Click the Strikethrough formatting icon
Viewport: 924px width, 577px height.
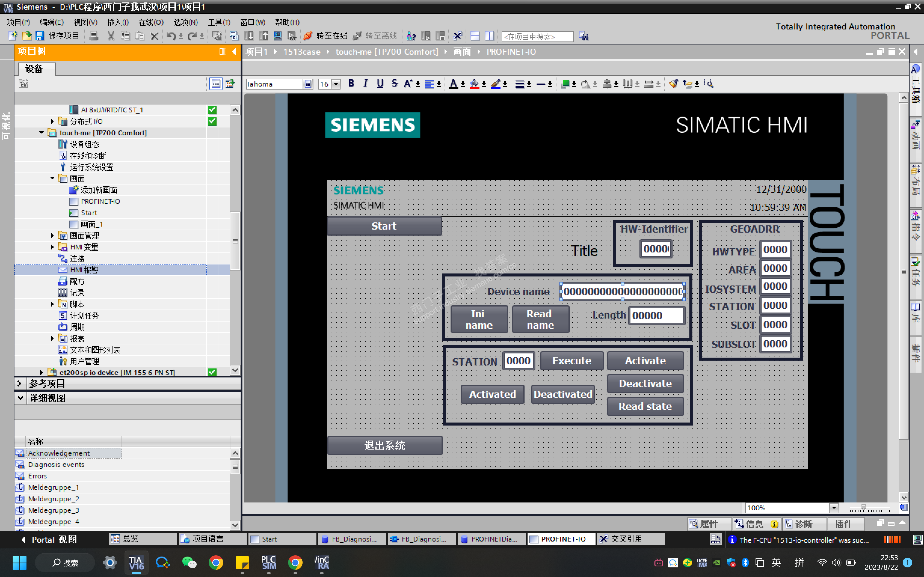394,84
